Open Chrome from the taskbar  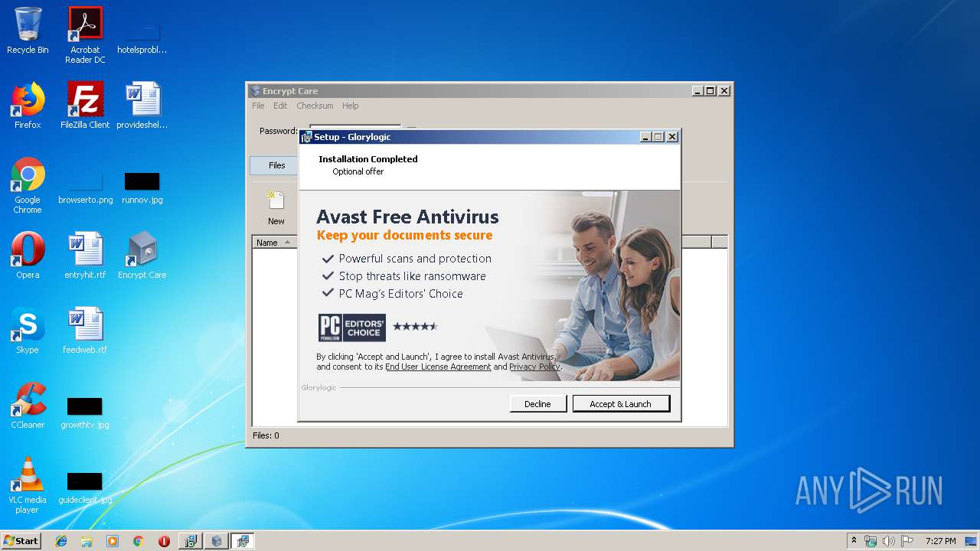[x=139, y=541]
